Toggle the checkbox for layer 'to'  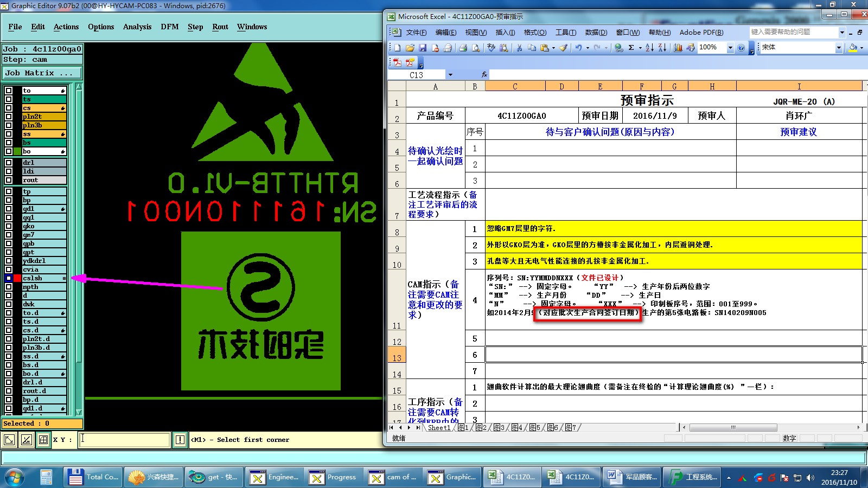point(9,91)
